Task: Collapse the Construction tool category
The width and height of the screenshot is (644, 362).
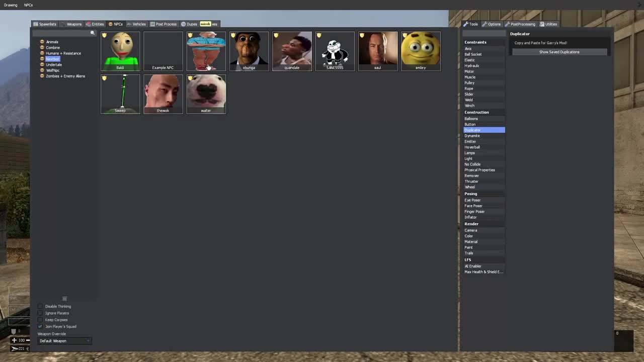Action: tap(484, 112)
